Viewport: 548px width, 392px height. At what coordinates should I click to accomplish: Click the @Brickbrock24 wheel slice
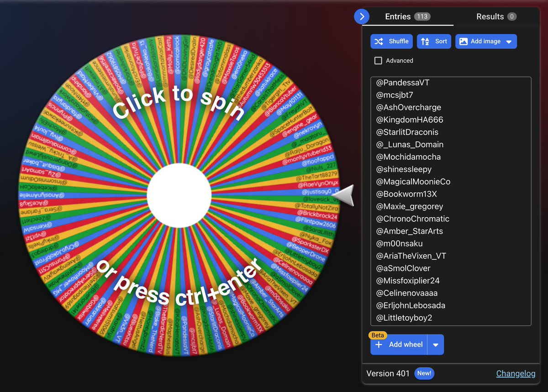[x=317, y=215]
